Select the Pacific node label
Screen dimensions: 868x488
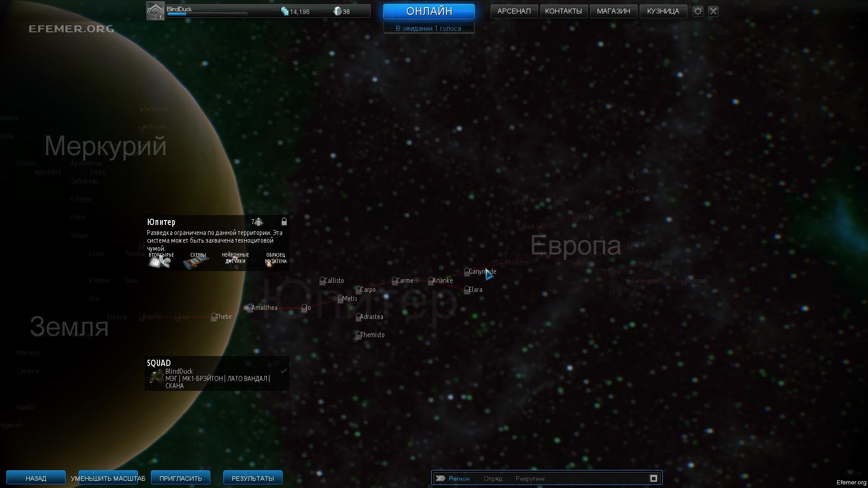click(x=152, y=317)
